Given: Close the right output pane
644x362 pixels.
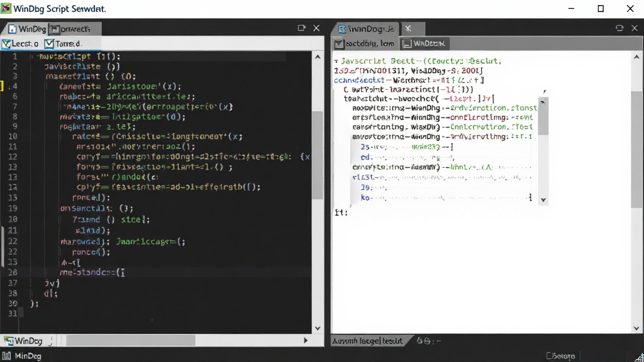Looking at the screenshot, I should click(x=635, y=28).
